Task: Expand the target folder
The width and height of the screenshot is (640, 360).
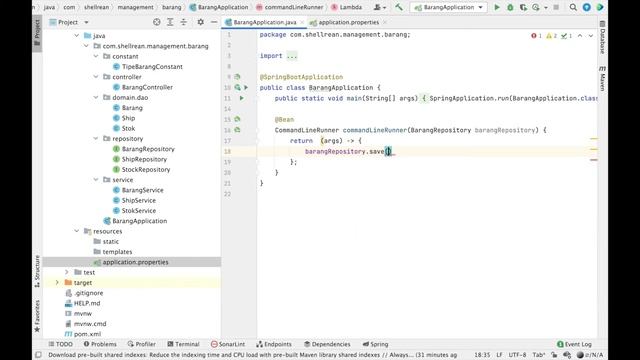Action: (57, 282)
